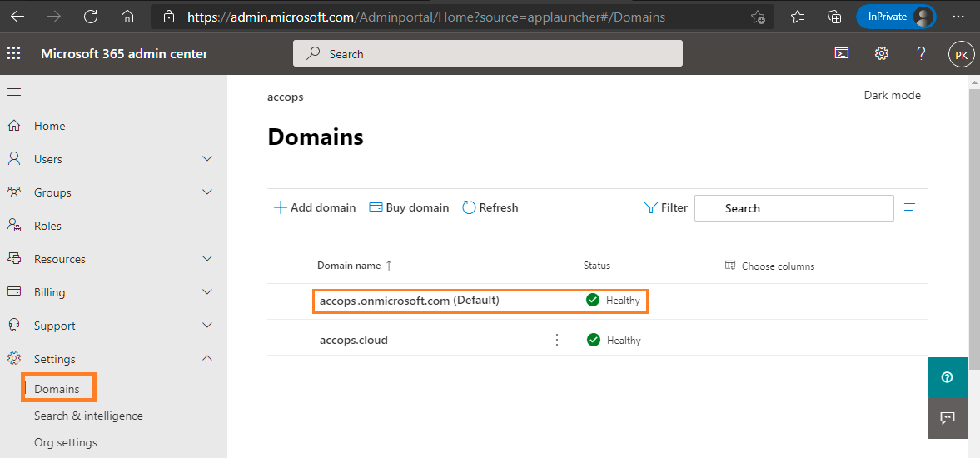980x458 pixels.
Task: Open the PK account avatar
Action: [x=961, y=55]
